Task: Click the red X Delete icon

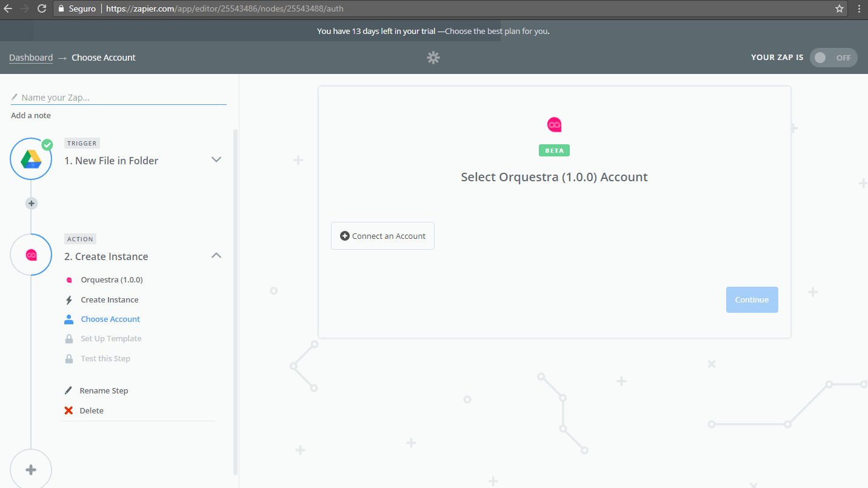Action: 68,410
